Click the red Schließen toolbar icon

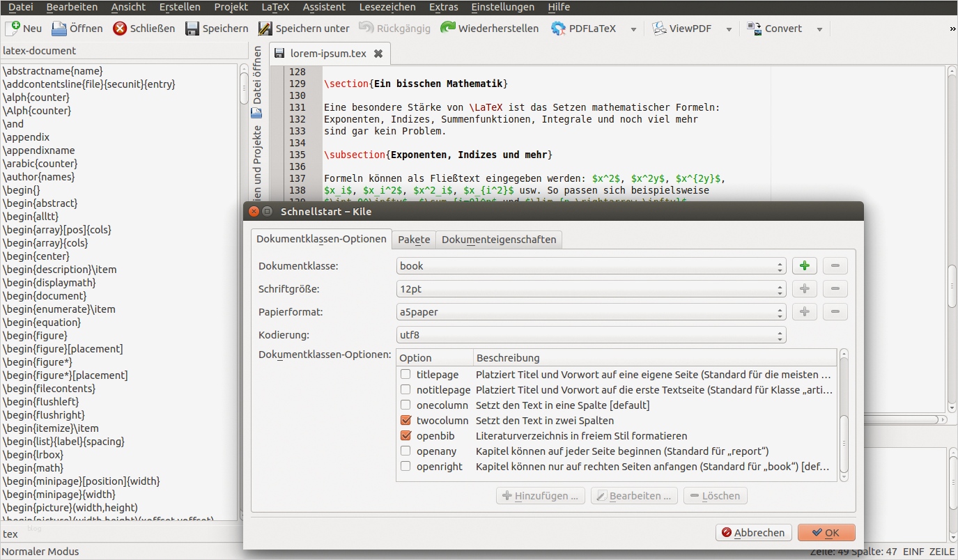pyautogui.click(x=120, y=29)
